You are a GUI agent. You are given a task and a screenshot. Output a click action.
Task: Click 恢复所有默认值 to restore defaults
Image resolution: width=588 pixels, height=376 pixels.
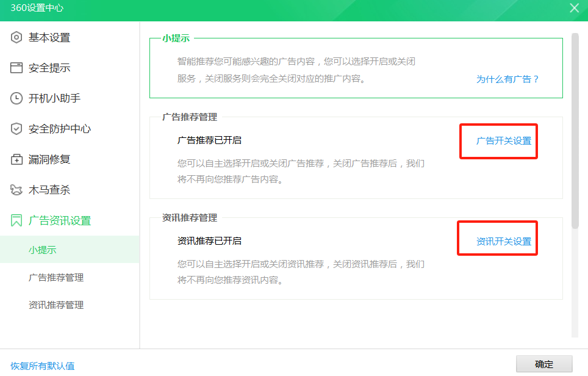coord(42,366)
